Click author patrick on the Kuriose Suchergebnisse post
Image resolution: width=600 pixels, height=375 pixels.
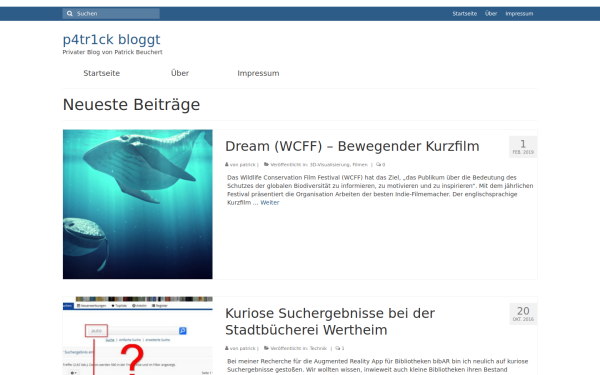[x=247, y=348]
